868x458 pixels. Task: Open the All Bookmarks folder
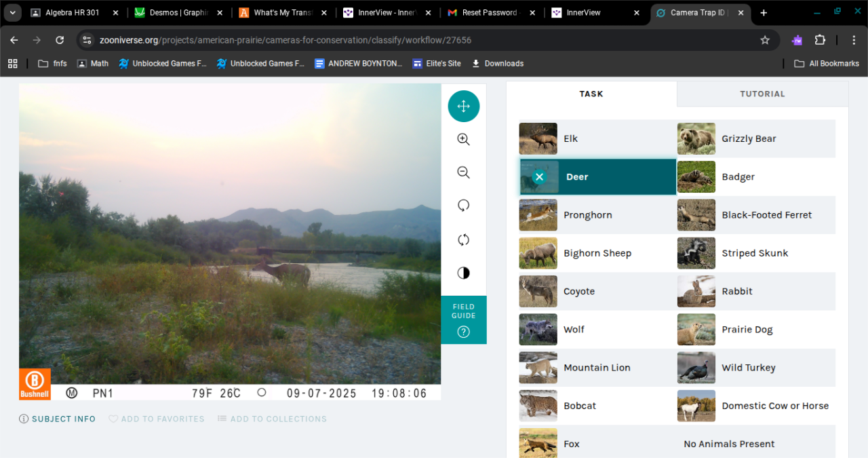827,63
